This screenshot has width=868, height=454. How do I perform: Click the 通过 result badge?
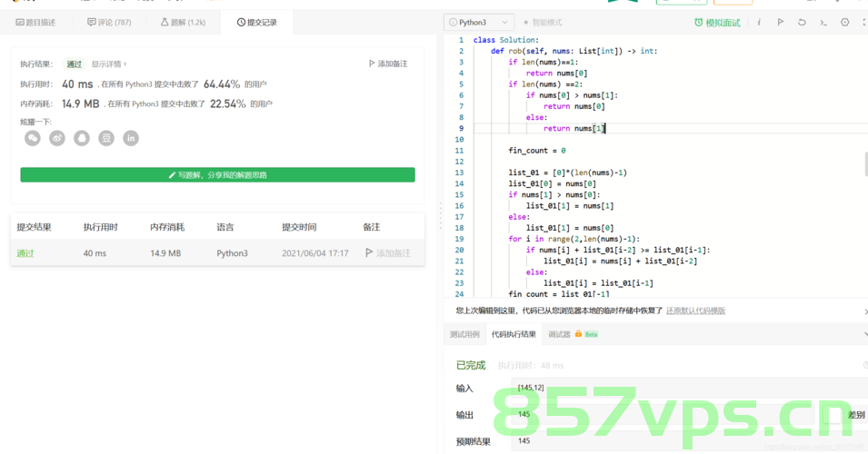(75, 64)
